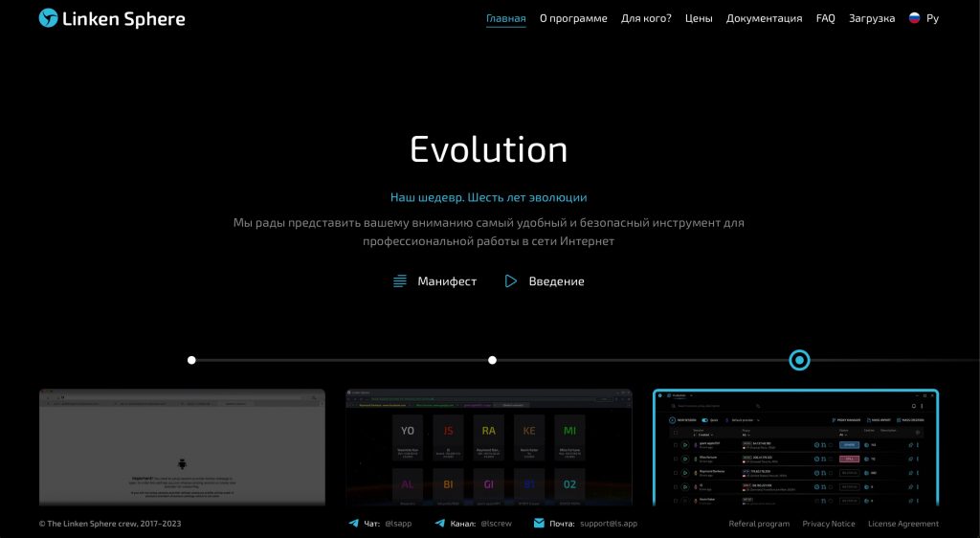The image size is (980, 538).
Task: Select the middle timeline dot
Action: tap(493, 360)
